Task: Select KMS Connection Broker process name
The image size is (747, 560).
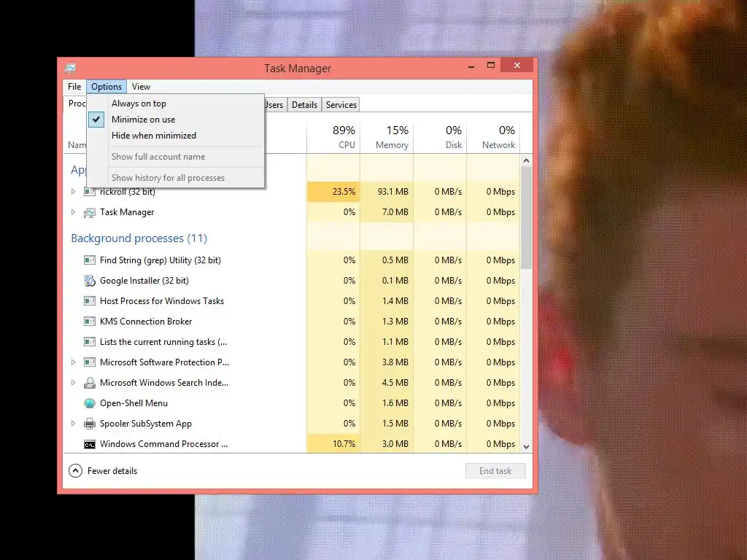Action: (x=146, y=322)
